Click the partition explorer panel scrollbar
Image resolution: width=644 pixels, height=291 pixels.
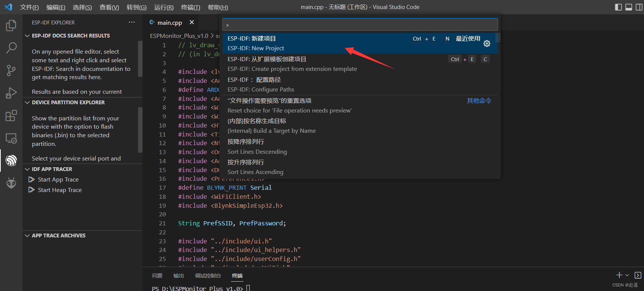[140, 130]
